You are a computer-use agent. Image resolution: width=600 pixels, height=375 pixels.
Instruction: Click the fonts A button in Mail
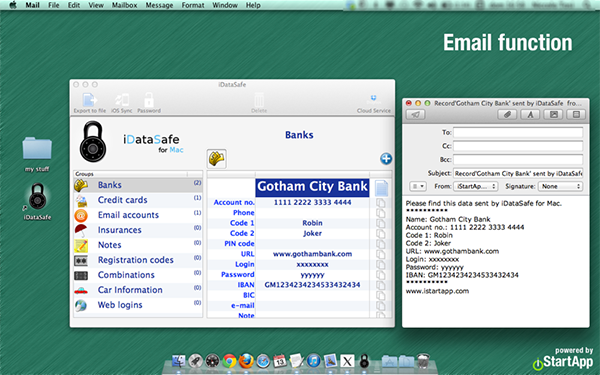point(530,114)
